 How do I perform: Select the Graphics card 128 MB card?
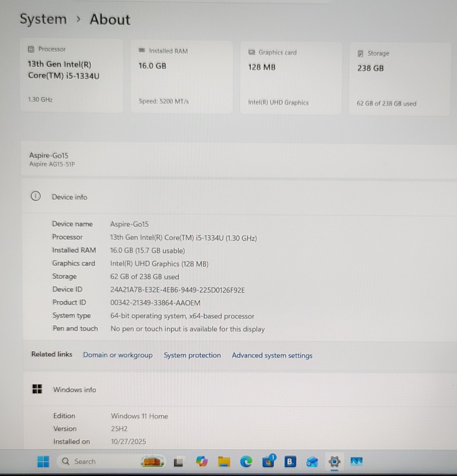click(291, 78)
